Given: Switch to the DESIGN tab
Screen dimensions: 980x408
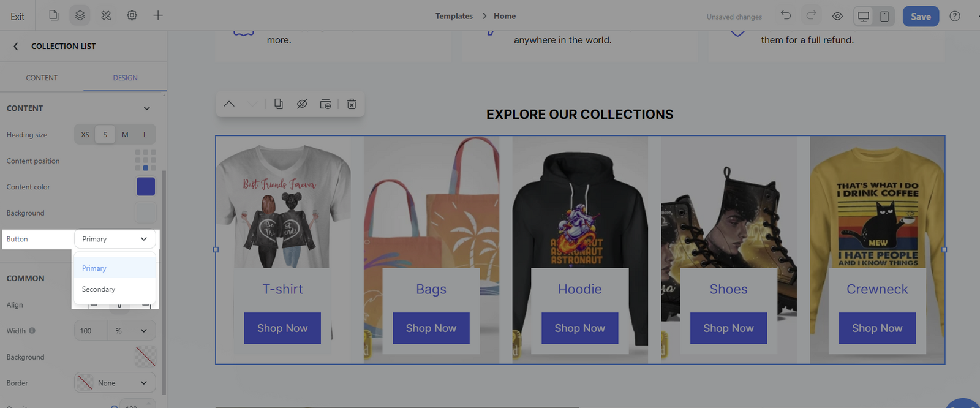Looking at the screenshot, I should [x=125, y=78].
